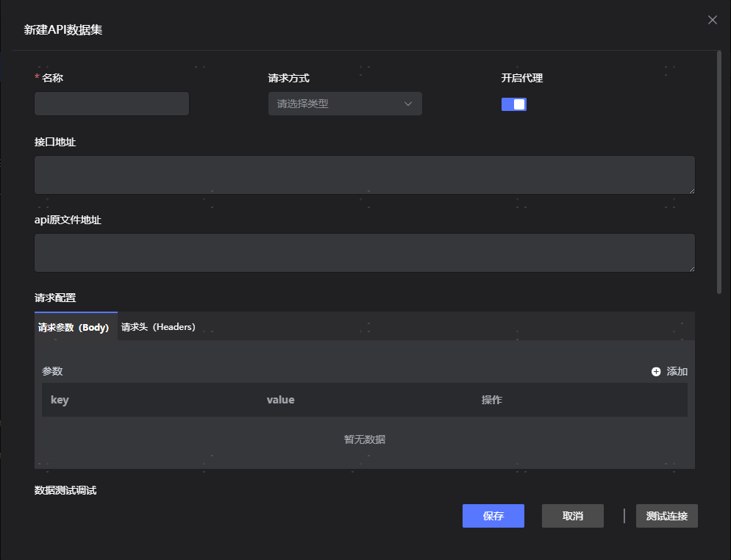This screenshot has height=560, width=731.
Task: Click inside the 接口地址 text area
Action: (x=364, y=175)
